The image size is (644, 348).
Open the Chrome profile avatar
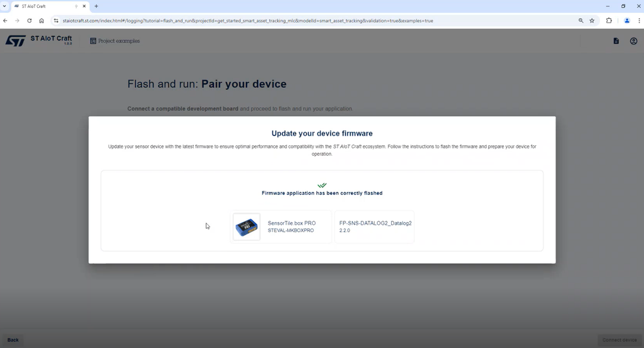tap(627, 21)
